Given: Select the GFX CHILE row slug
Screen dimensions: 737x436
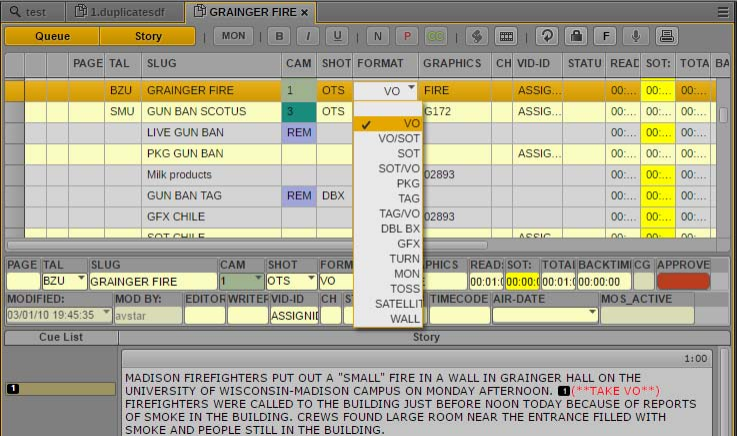Looking at the screenshot, I should point(176,217).
